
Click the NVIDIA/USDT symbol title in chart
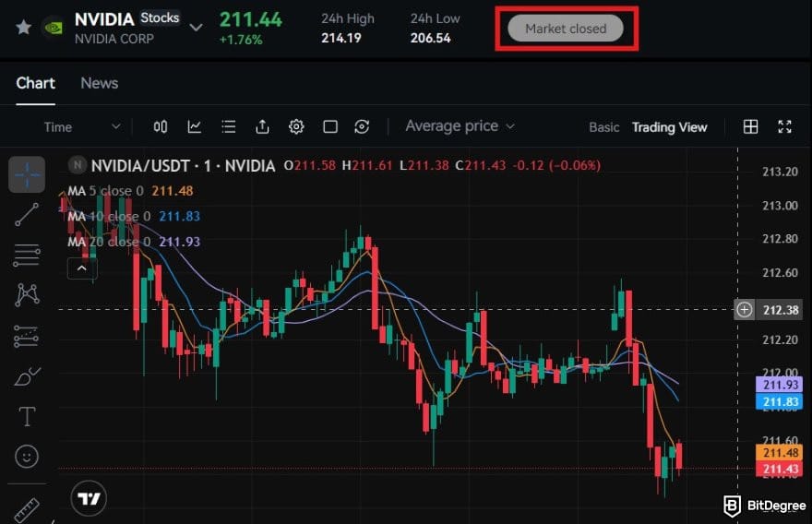coord(183,166)
